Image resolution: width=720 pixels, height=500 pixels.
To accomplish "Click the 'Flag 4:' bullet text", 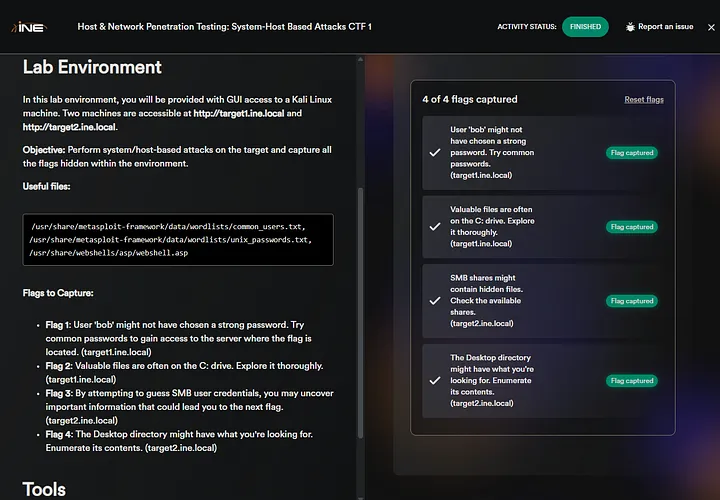I will [179, 441].
